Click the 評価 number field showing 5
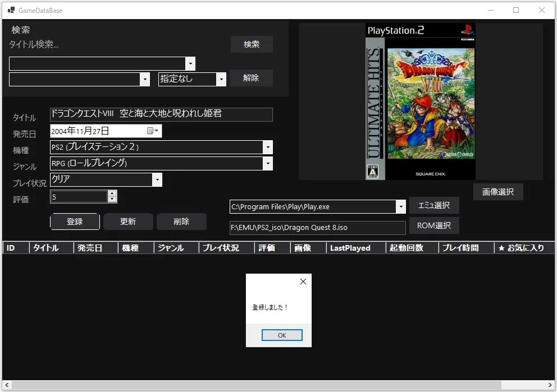The image size is (557, 392). [x=79, y=197]
